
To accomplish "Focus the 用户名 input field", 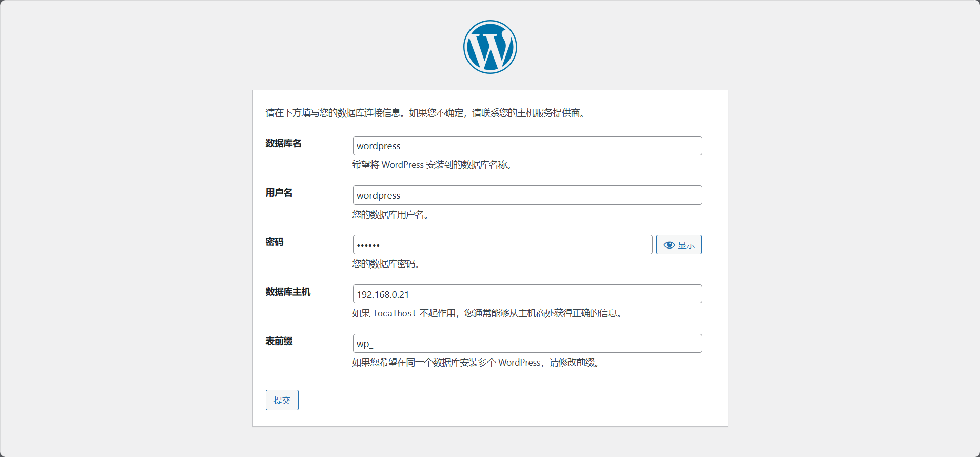I will tap(527, 195).
